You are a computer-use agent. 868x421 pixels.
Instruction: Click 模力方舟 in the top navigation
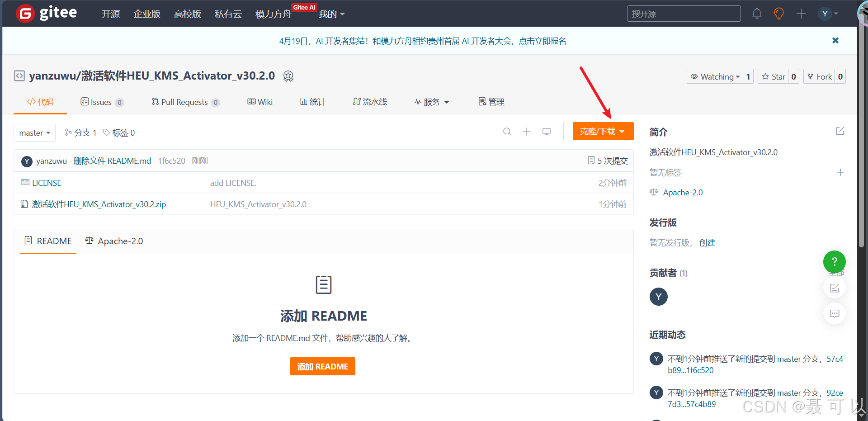[274, 14]
